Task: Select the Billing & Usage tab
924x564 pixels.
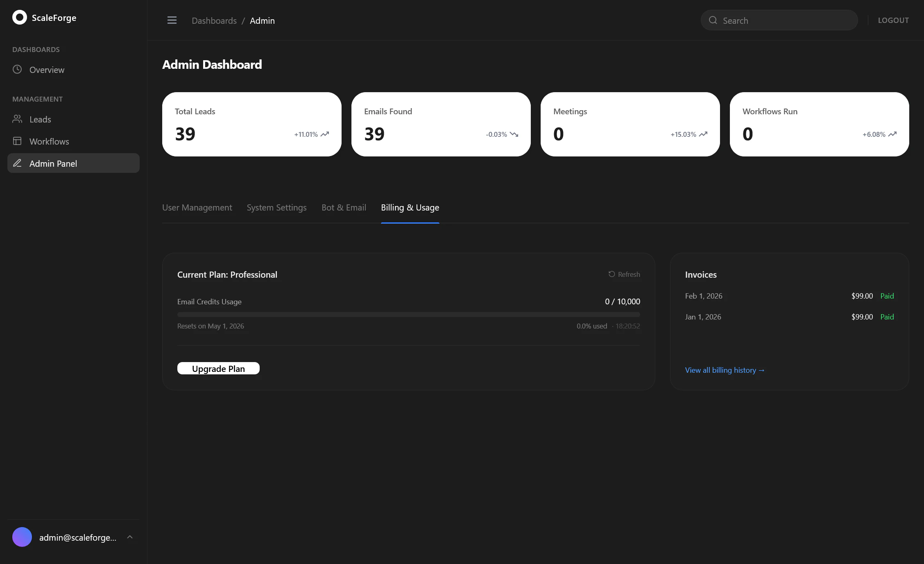Action: pyautogui.click(x=410, y=208)
